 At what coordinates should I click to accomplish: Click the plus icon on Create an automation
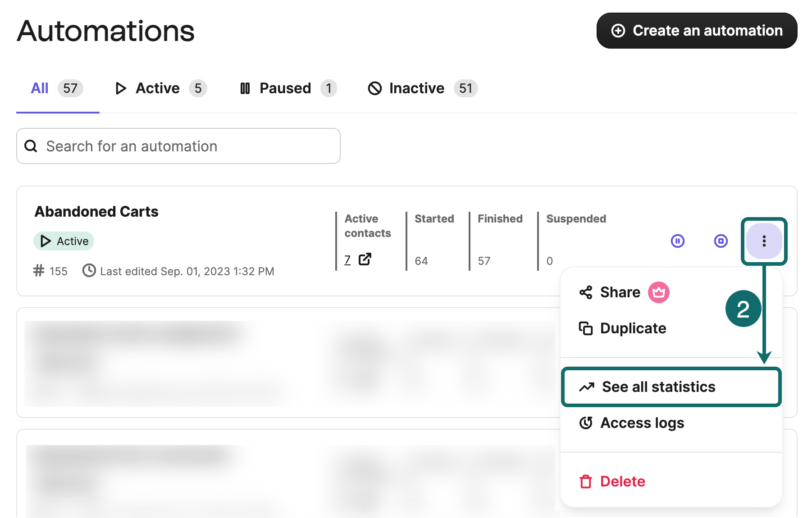618,31
